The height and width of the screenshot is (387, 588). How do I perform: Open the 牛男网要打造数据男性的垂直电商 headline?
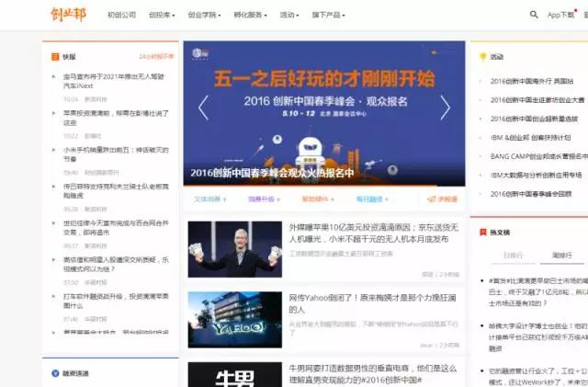[x=373, y=374]
